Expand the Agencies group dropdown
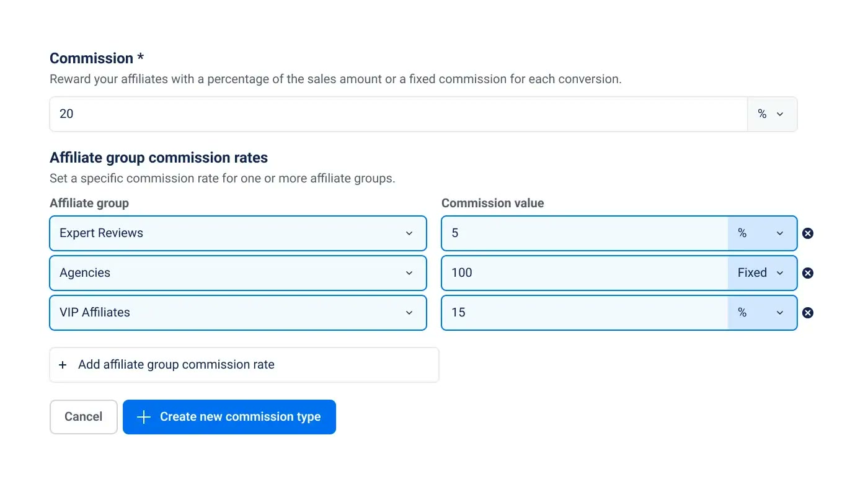The width and height of the screenshot is (868, 489). [x=238, y=273]
